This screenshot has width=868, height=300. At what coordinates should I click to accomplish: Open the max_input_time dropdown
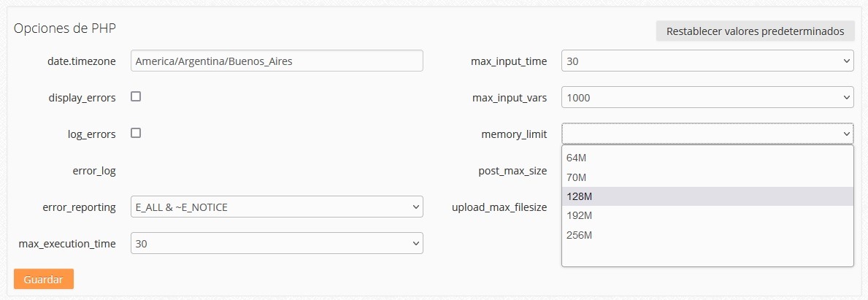[707, 61]
